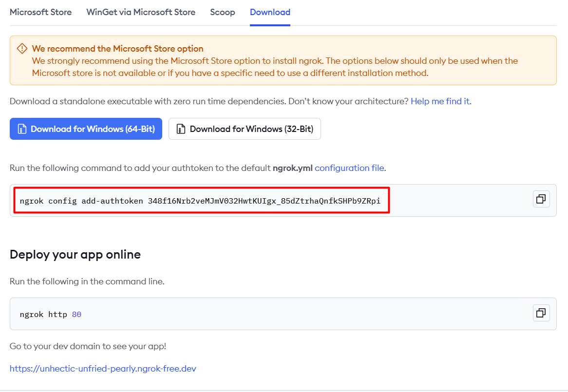Screen dimensions: 568x392
Task: Click the "We recommend the Microsoft Store option" title
Action: pos(117,49)
